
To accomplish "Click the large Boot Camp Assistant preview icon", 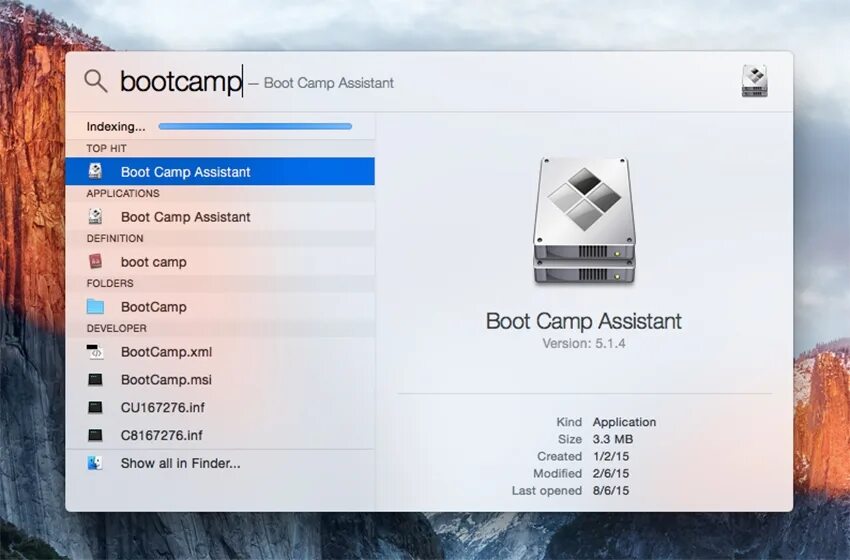I will [x=584, y=221].
